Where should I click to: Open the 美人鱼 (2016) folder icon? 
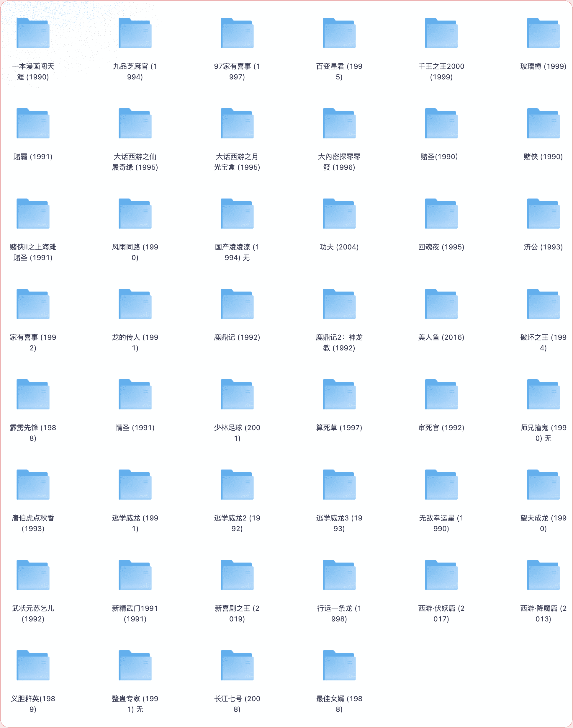[441, 304]
